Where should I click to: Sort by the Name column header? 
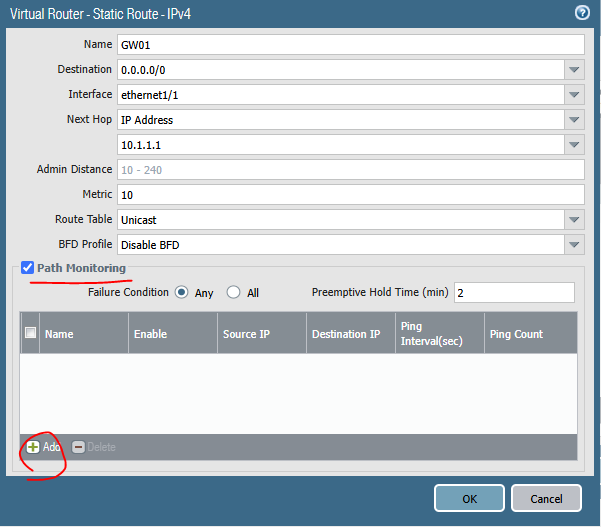point(84,333)
